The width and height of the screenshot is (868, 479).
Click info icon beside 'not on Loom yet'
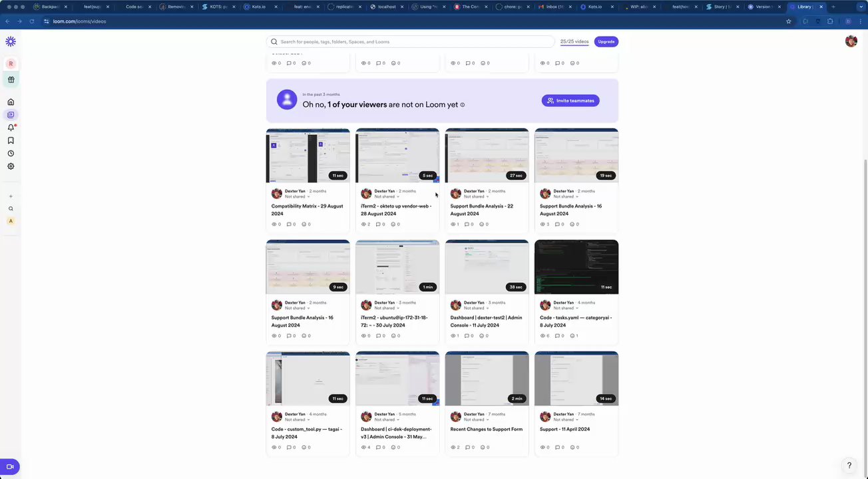point(463,105)
